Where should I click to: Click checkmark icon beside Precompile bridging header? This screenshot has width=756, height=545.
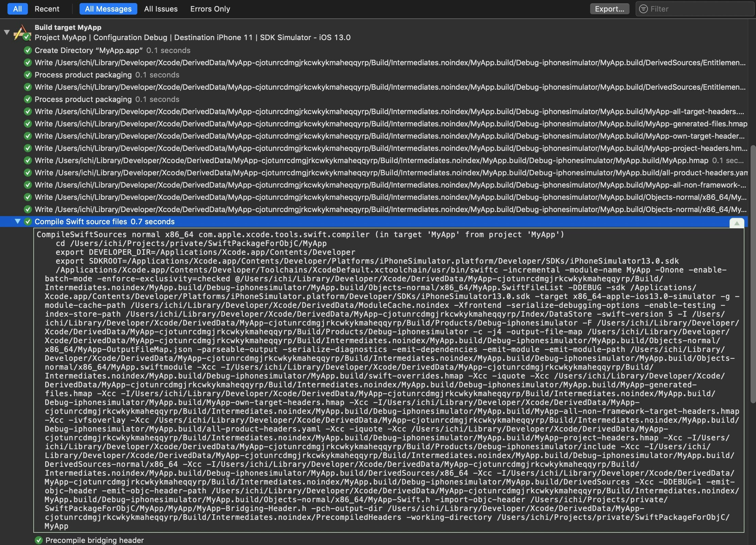click(x=39, y=540)
